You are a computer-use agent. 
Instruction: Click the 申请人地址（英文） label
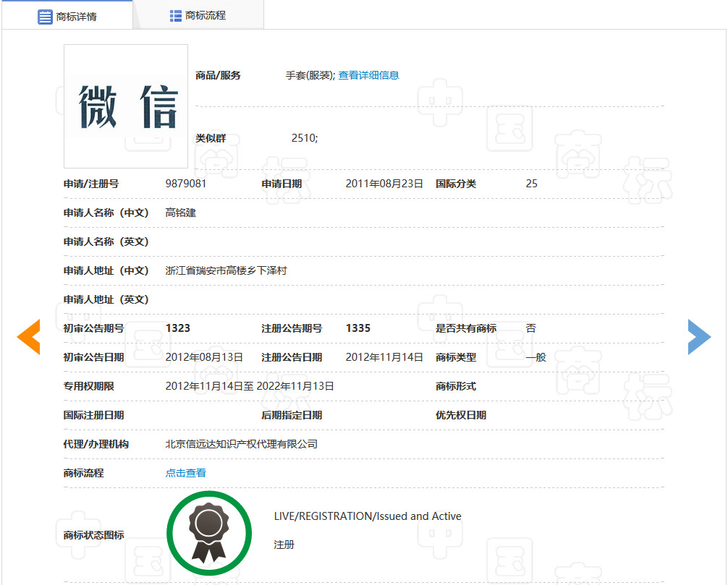coord(106,299)
